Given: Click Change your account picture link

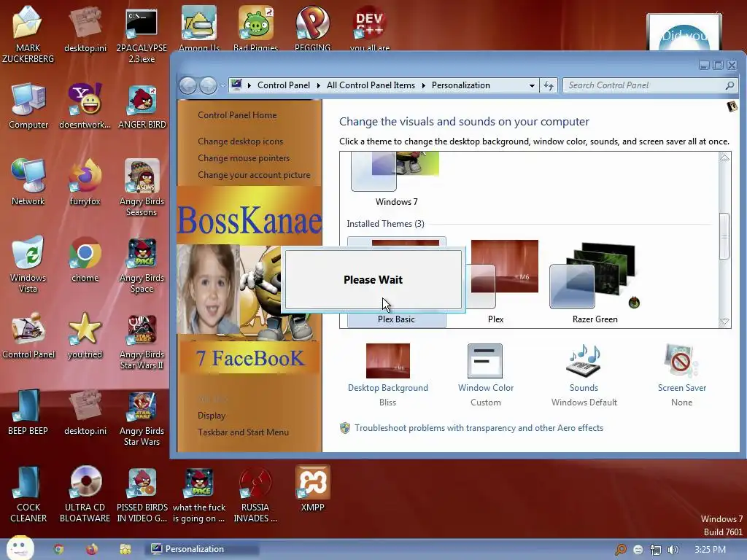Looking at the screenshot, I should pyautogui.click(x=254, y=175).
